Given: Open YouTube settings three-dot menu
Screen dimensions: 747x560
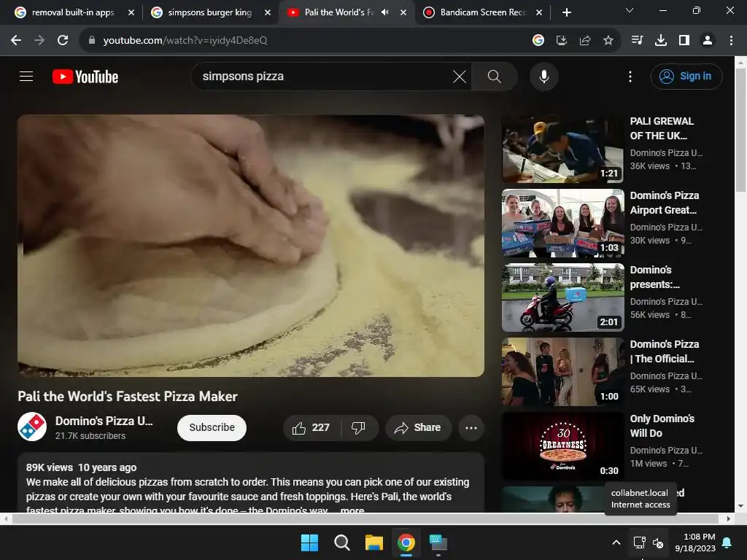Looking at the screenshot, I should (x=630, y=76).
